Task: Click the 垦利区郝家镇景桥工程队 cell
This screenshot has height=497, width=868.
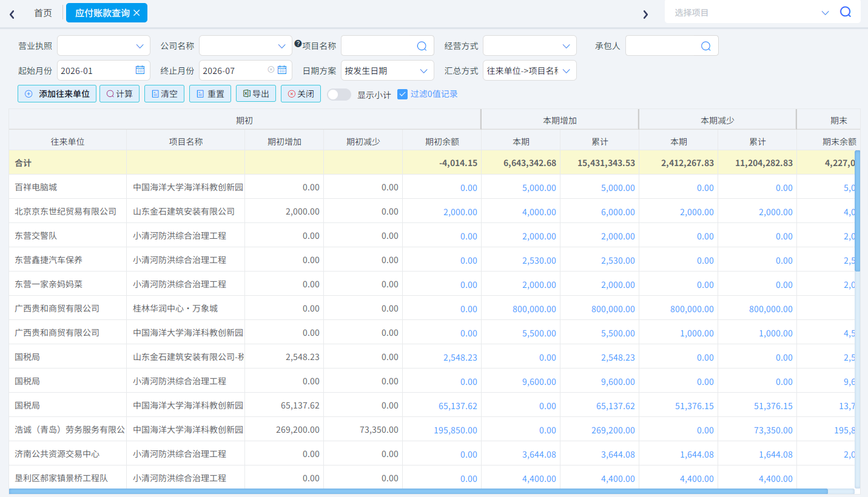Action: pos(67,478)
